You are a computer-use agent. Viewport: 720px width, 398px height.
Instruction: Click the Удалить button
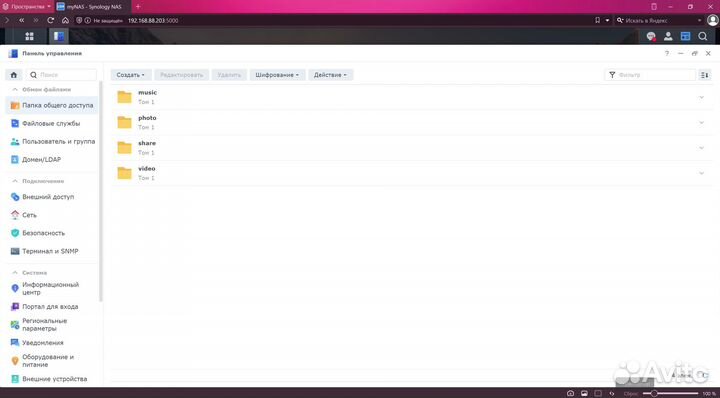[229, 75]
